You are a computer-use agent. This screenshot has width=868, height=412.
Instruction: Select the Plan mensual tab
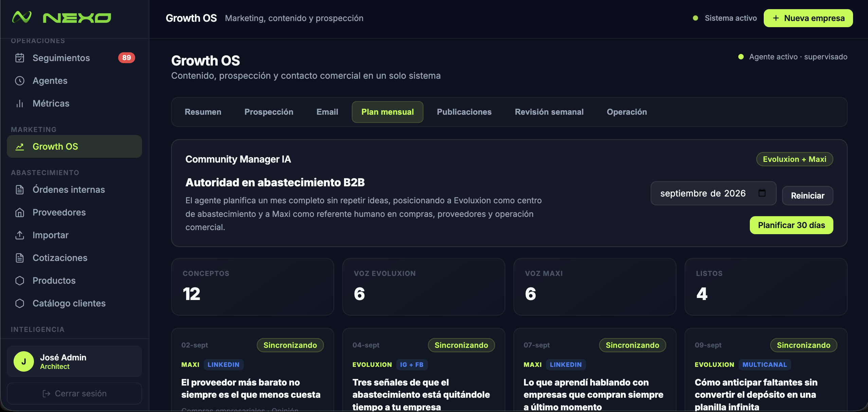pyautogui.click(x=387, y=112)
